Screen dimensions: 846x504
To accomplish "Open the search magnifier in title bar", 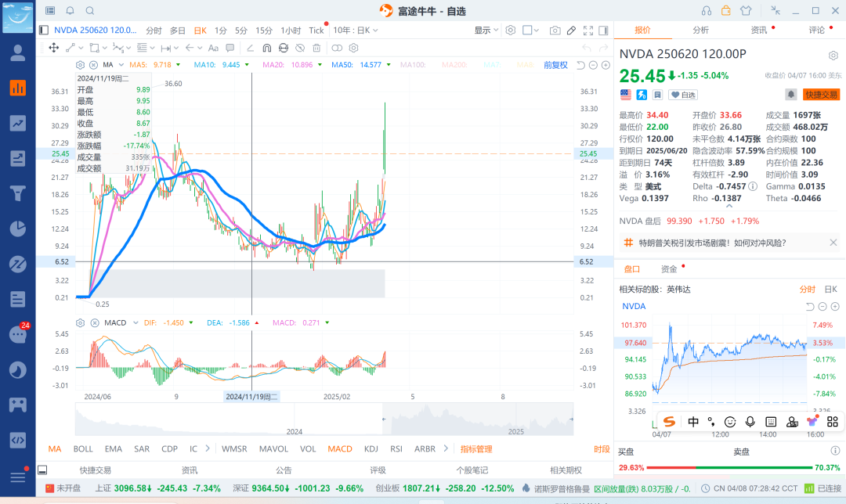I will coord(90,10).
